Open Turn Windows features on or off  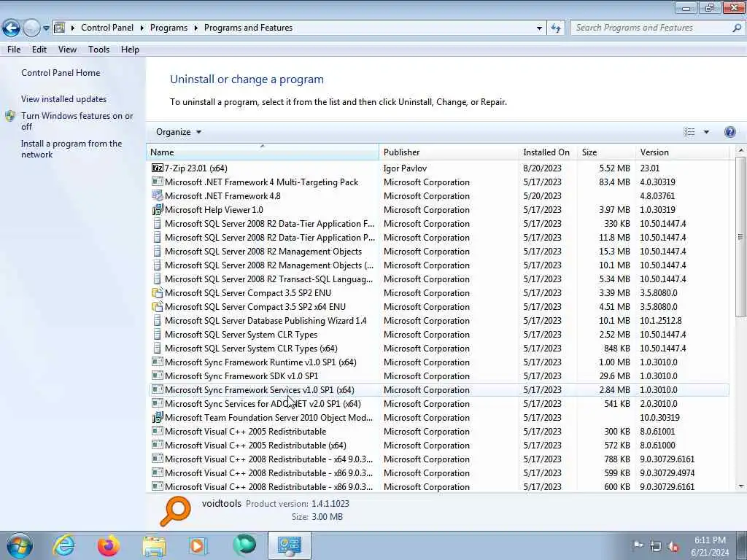[x=77, y=121]
